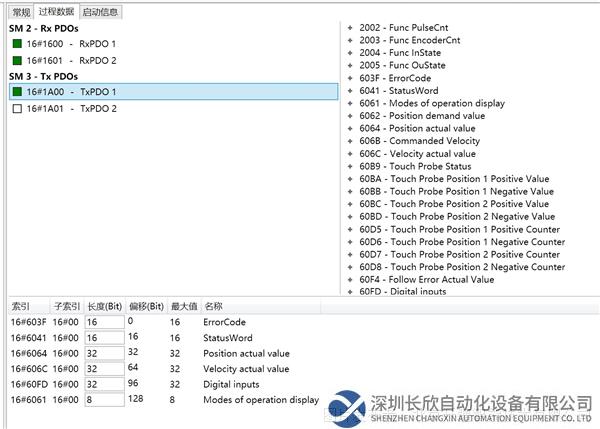Uncheck the 16#1A00 TxPDO 1 checkbox
This screenshot has height=429, width=600.
(x=17, y=92)
